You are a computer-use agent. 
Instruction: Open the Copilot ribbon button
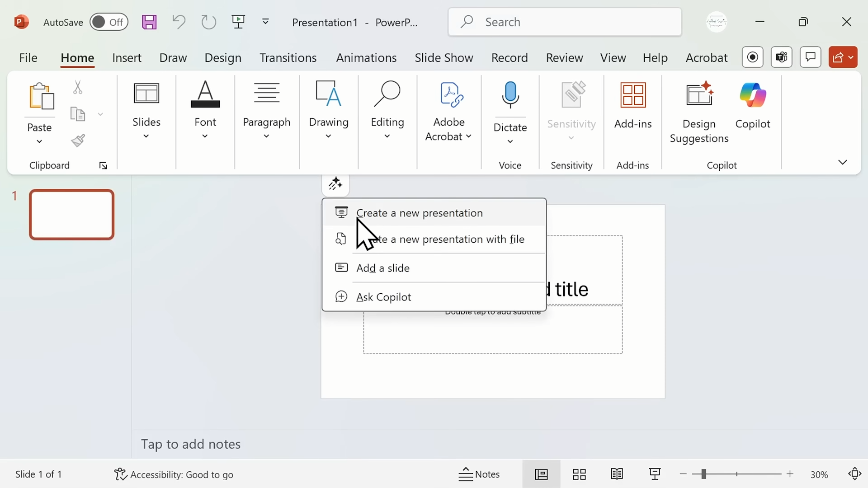[x=753, y=106]
